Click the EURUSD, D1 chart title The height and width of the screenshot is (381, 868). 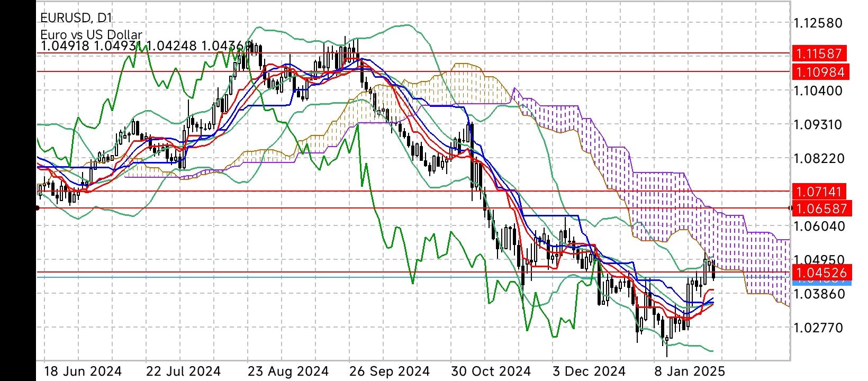tap(76, 18)
